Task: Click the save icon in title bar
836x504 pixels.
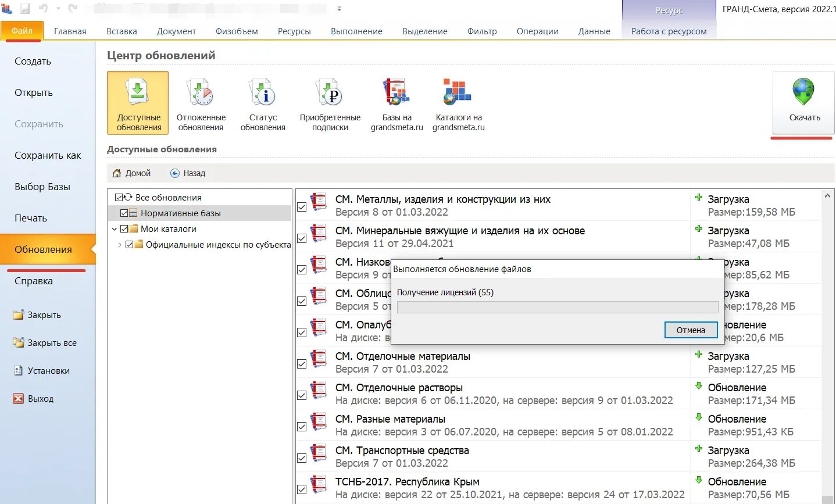Action: click(25, 9)
